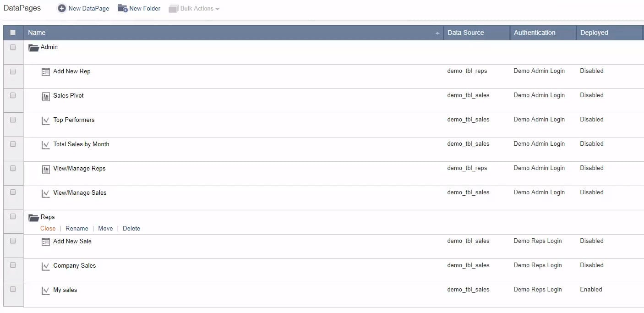
Task: Click the Top Performers chart icon
Action: point(45,121)
